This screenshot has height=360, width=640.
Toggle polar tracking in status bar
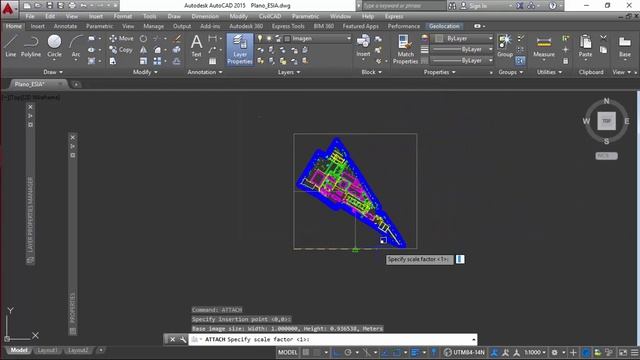click(348, 352)
